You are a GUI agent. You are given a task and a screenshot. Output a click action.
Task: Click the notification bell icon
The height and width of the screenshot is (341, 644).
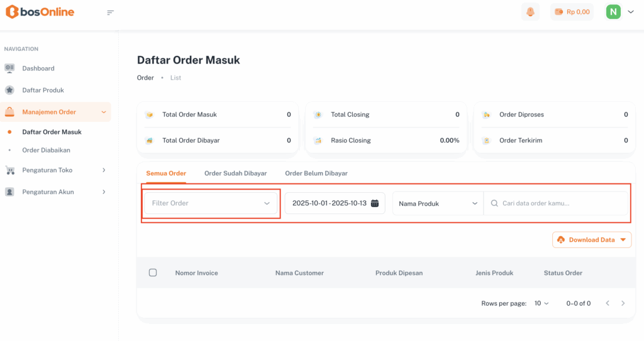(x=530, y=12)
